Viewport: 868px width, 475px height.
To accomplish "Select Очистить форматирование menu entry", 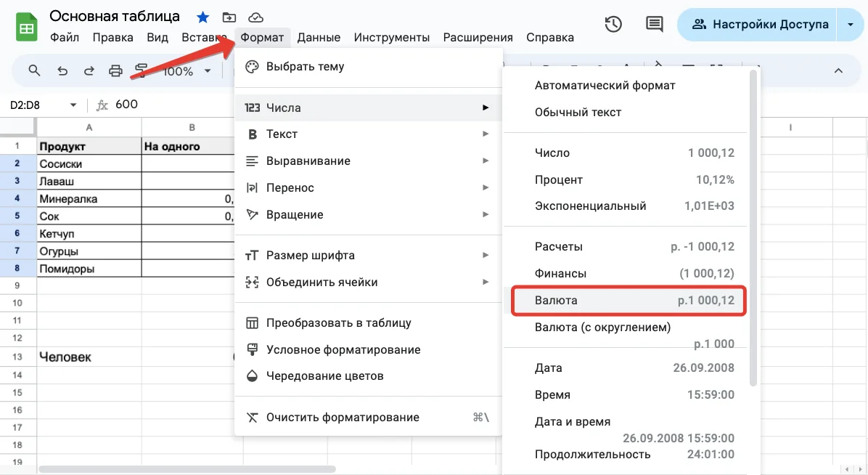I will 343,417.
